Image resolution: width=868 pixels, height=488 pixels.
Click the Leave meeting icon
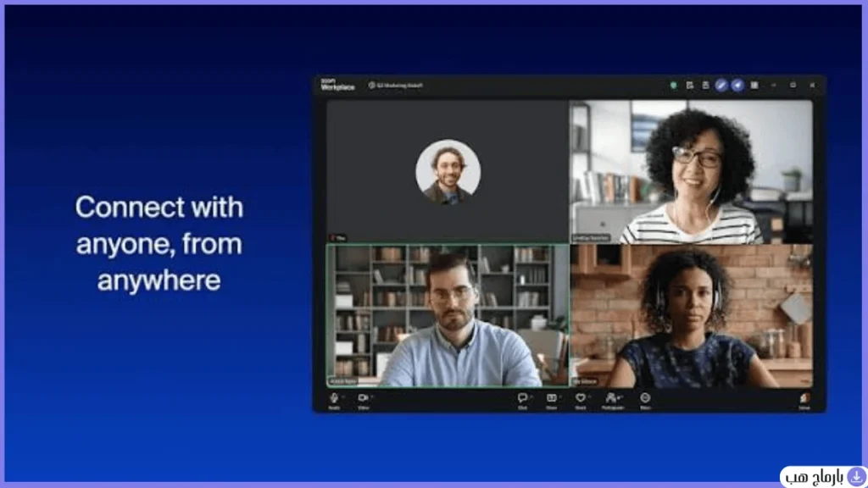click(x=804, y=398)
